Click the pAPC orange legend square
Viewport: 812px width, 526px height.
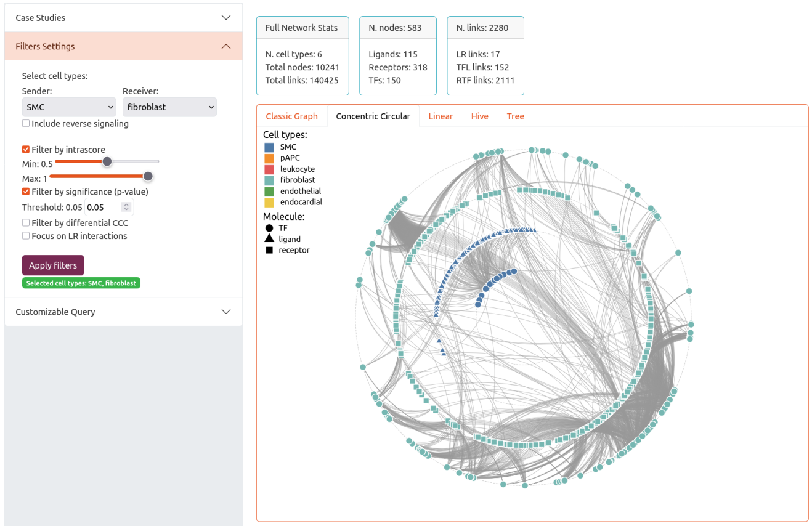click(x=269, y=158)
